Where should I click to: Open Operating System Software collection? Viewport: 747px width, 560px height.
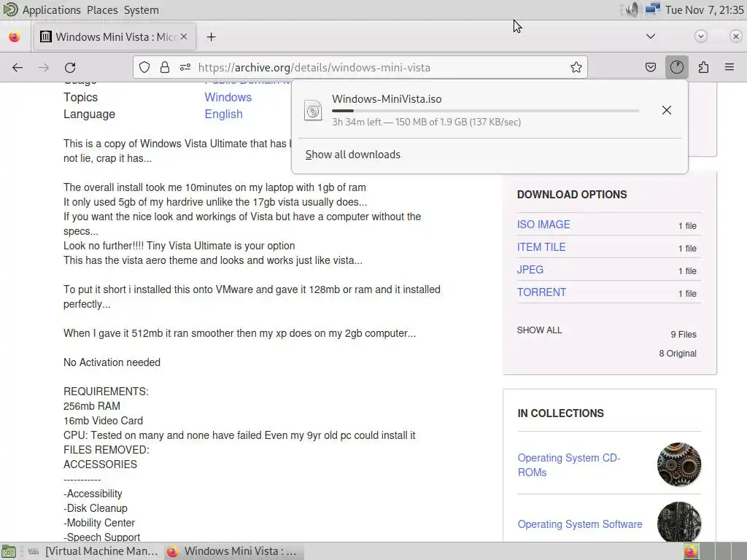click(x=580, y=524)
